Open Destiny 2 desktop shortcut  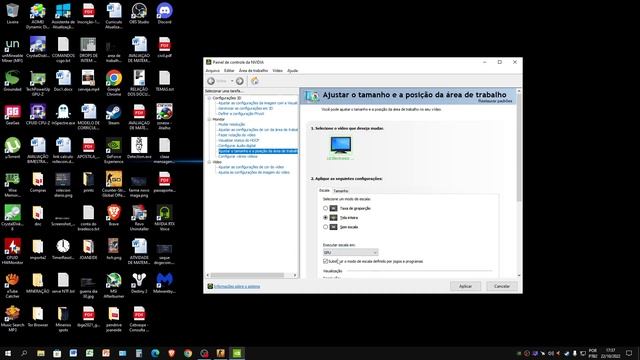pyautogui.click(x=139, y=283)
